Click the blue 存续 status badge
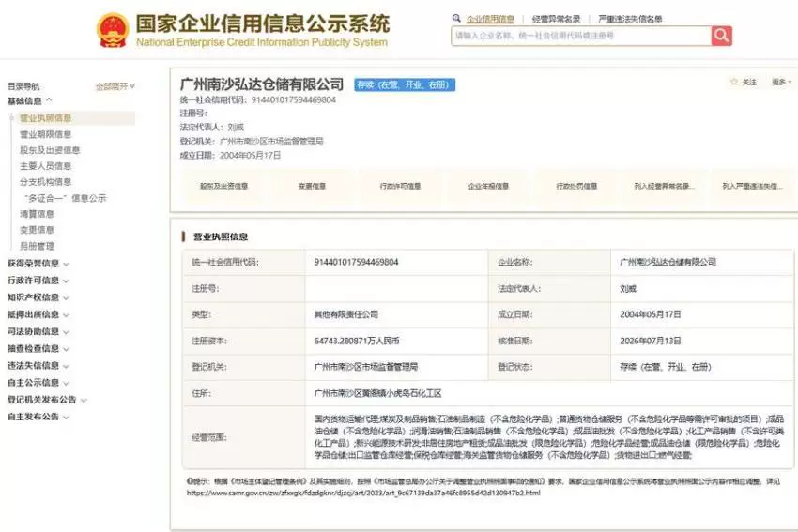798x532 pixels. (405, 85)
